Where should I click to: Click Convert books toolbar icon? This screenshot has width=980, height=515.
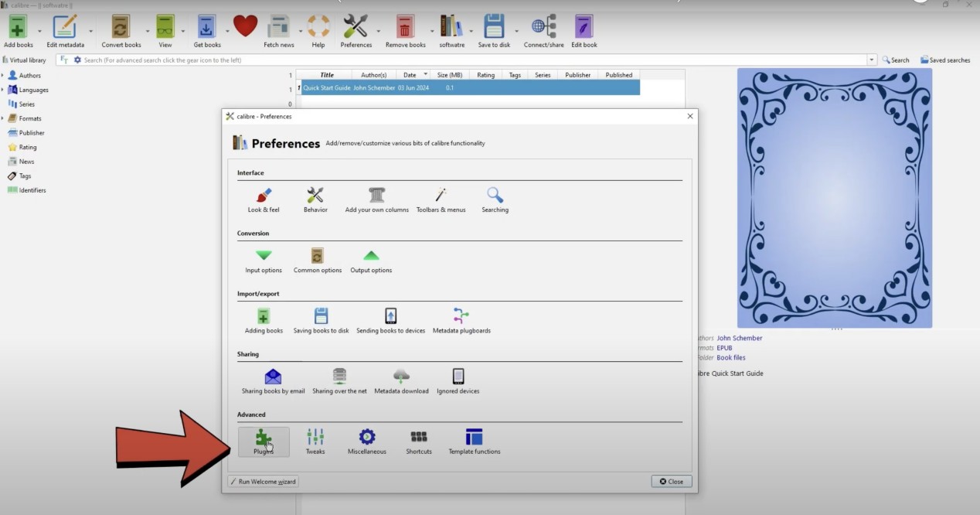point(121,31)
